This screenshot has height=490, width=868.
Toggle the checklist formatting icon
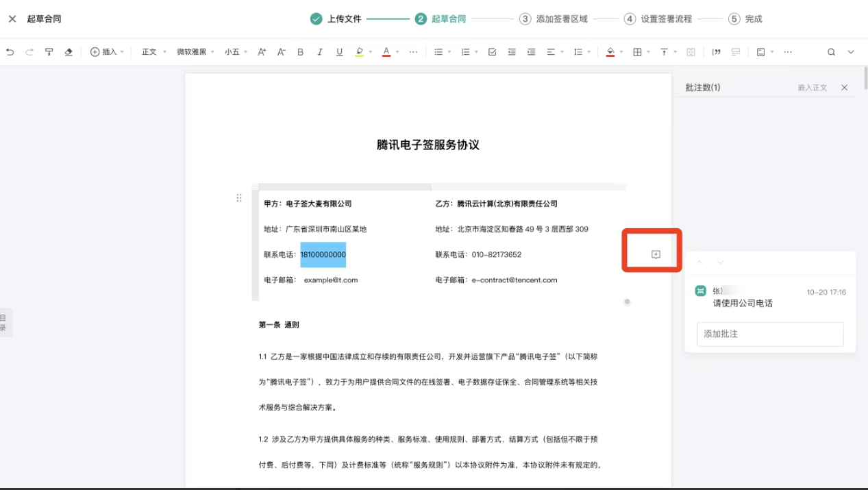pos(492,51)
